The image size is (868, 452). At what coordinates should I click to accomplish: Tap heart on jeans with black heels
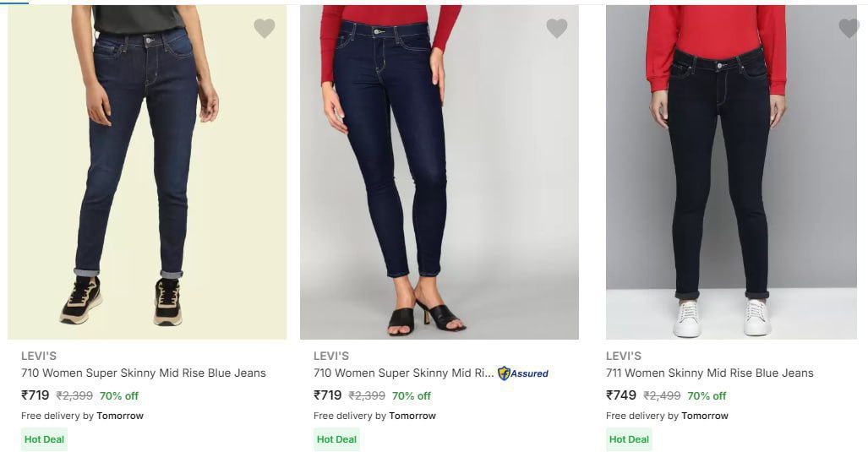point(557,29)
